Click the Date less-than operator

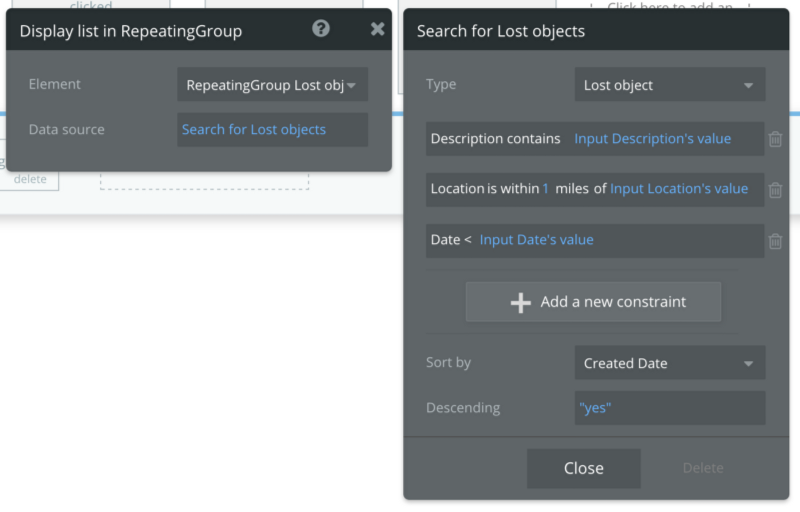[x=467, y=240]
